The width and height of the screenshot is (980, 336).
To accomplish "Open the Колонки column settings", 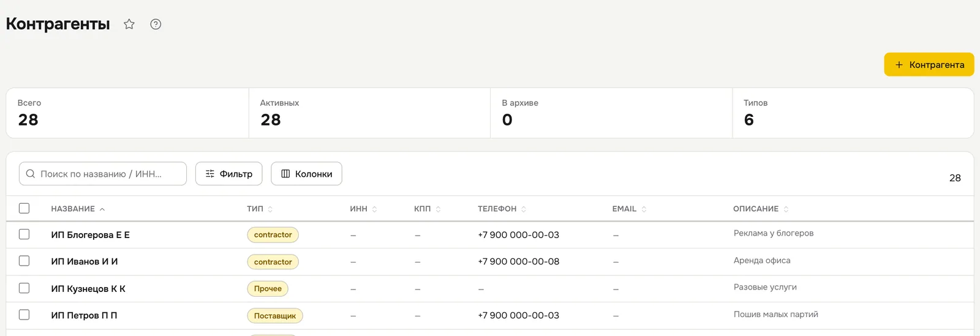I will (306, 174).
